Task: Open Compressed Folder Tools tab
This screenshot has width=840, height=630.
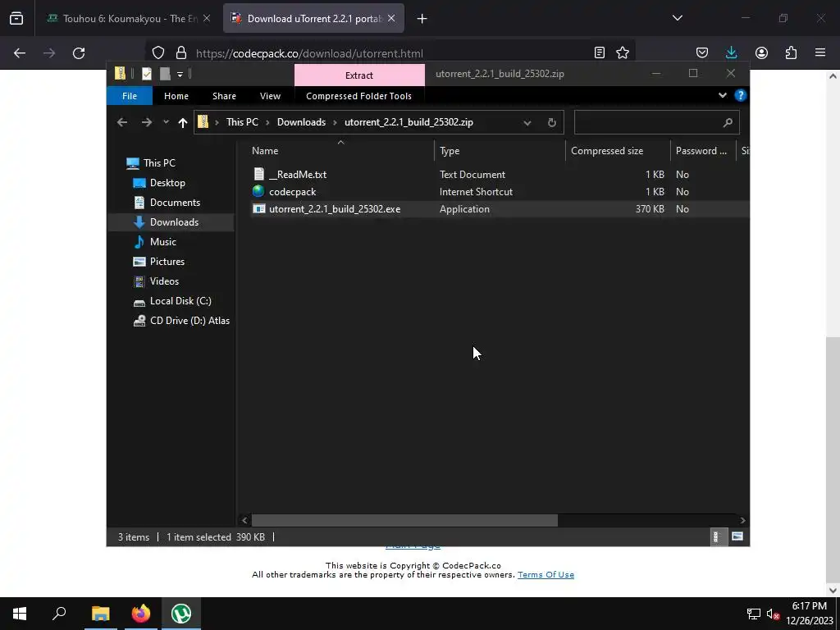Action: click(x=358, y=96)
